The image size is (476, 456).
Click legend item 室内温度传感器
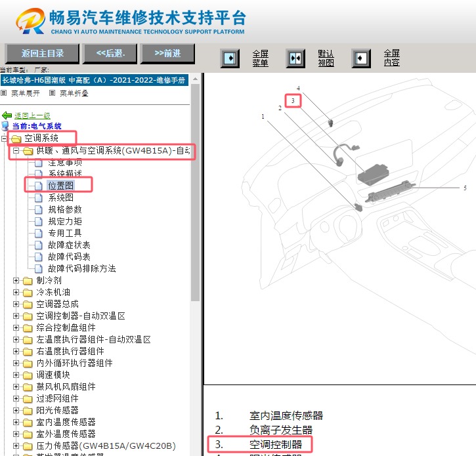coord(286,415)
